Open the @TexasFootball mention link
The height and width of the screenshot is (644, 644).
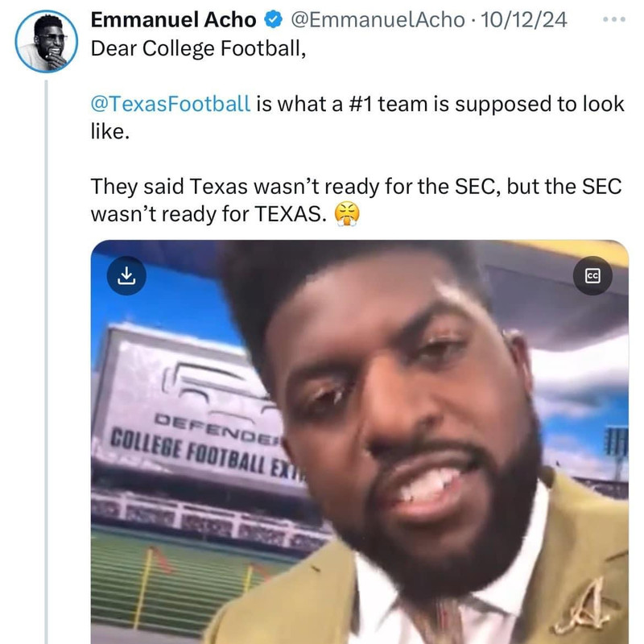tap(171, 105)
